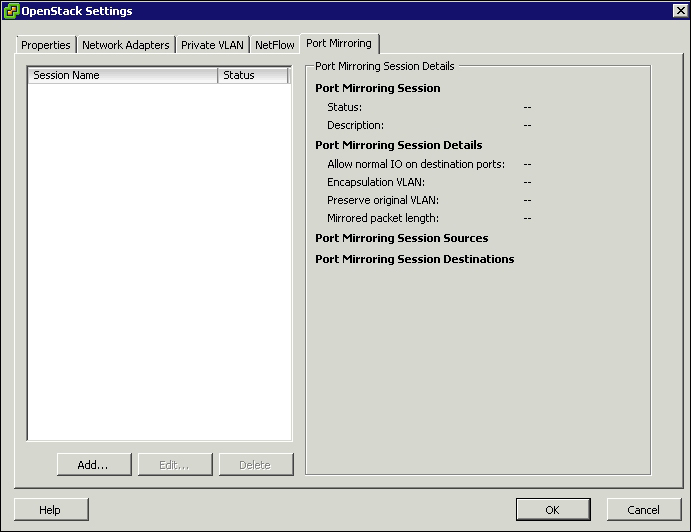Click the OpenStack Settings title icon
The width and height of the screenshot is (691, 532).
(11, 11)
